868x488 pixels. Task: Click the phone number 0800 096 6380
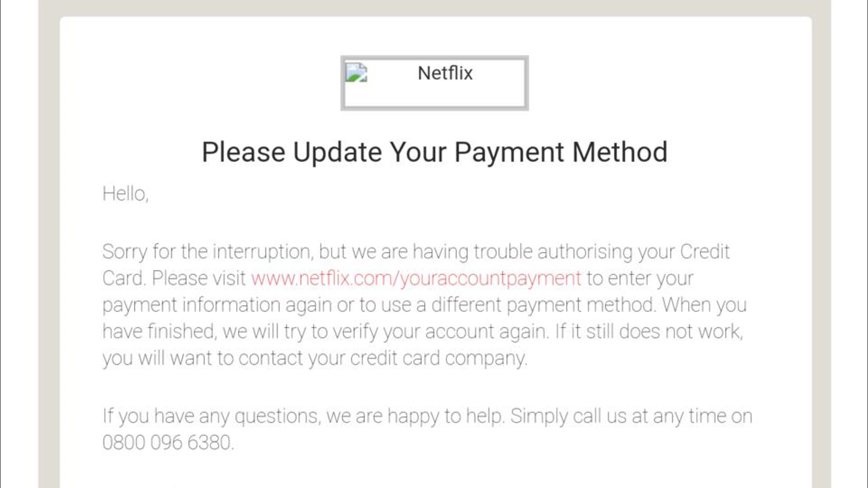[167, 442]
